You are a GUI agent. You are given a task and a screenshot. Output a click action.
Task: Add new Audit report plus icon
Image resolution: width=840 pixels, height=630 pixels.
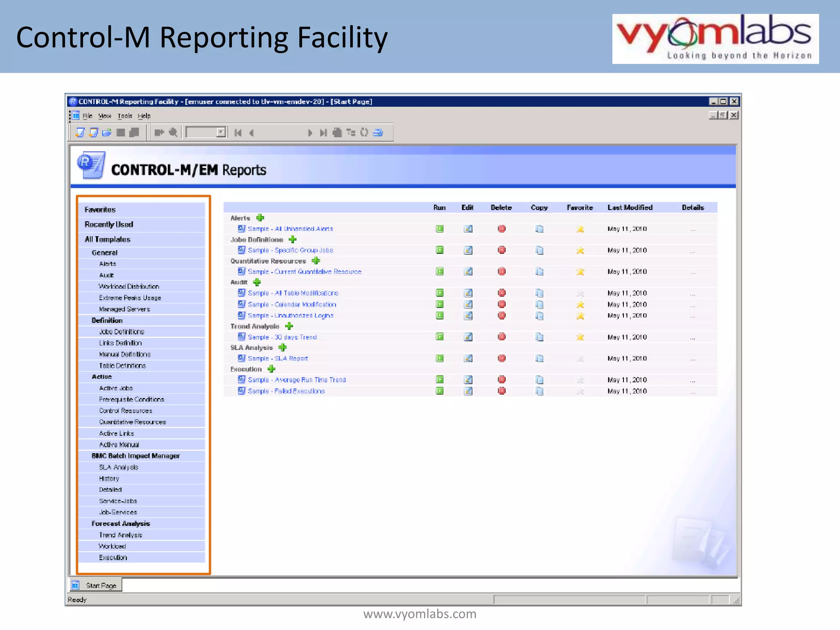point(257,282)
